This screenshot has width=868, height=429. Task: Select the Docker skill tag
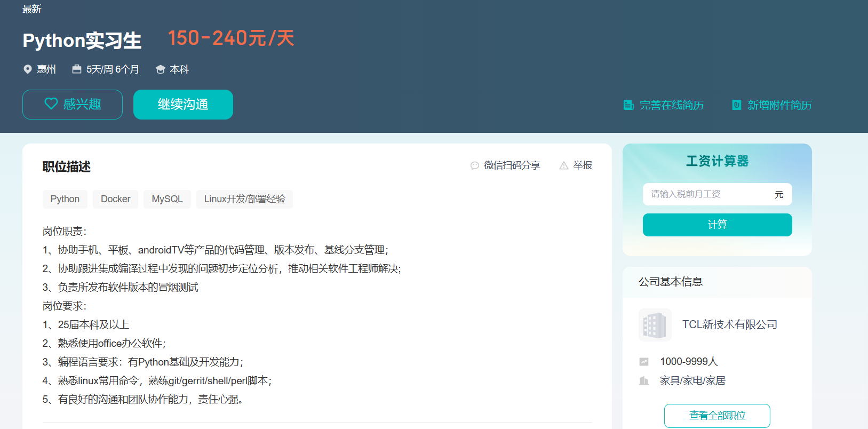[x=116, y=199]
